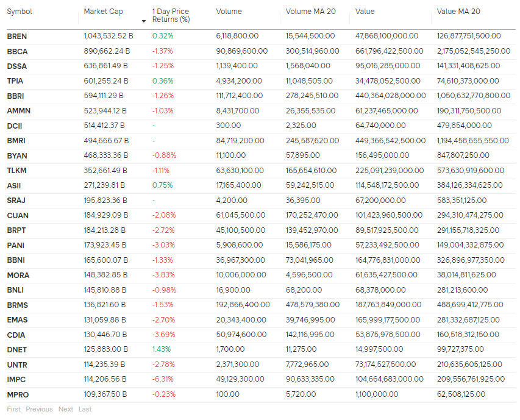Select BBCA market cap 890,662.24 B
Image resolution: width=520 pixels, height=420 pixels.
pyautogui.click(x=107, y=51)
